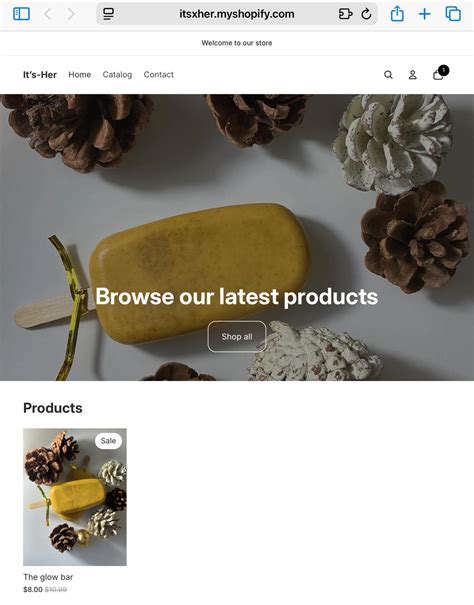Select the Home menu item
Image resolution: width=474 pixels, height=605 pixels.
(x=80, y=74)
